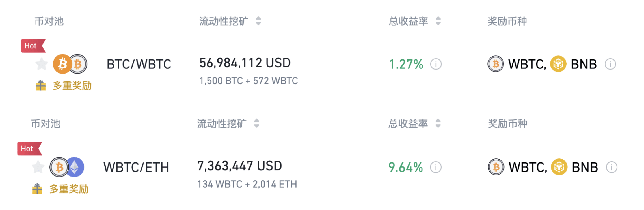
Task: Sort by 流动性挖矿 in the second header
Action: pyautogui.click(x=256, y=123)
